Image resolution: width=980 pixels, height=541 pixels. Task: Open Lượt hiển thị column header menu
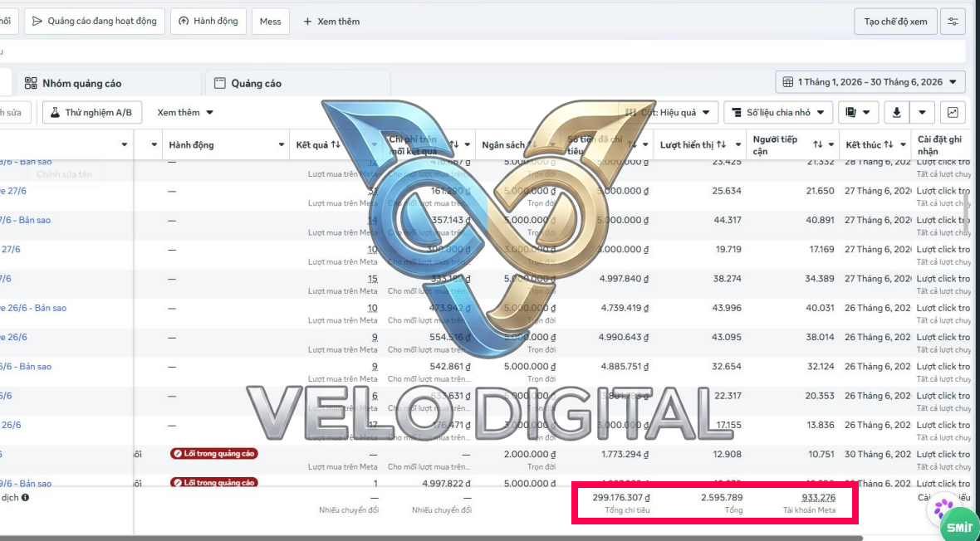coord(738,145)
